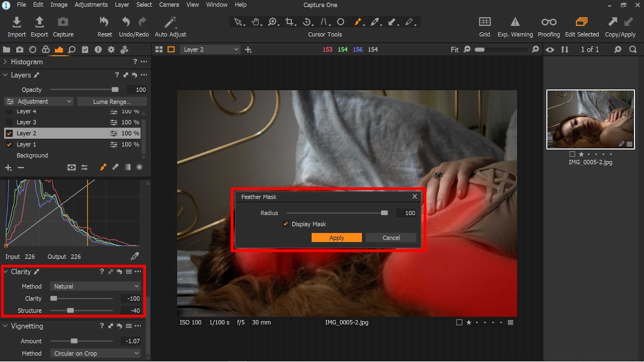Uncheck the Display Mask checkbox
Image resolution: width=644 pixels, height=362 pixels.
point(286,224)
